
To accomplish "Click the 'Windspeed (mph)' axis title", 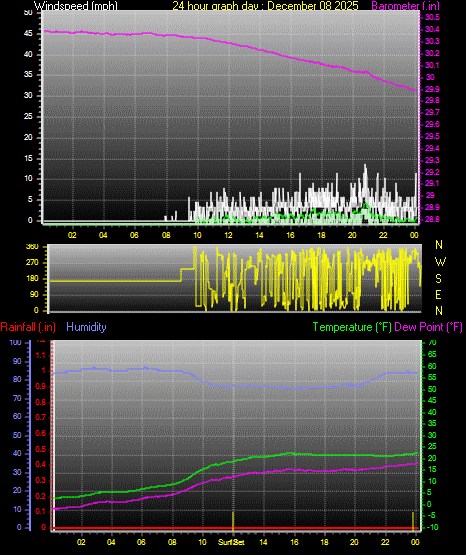I will click(x=75, y=6).
